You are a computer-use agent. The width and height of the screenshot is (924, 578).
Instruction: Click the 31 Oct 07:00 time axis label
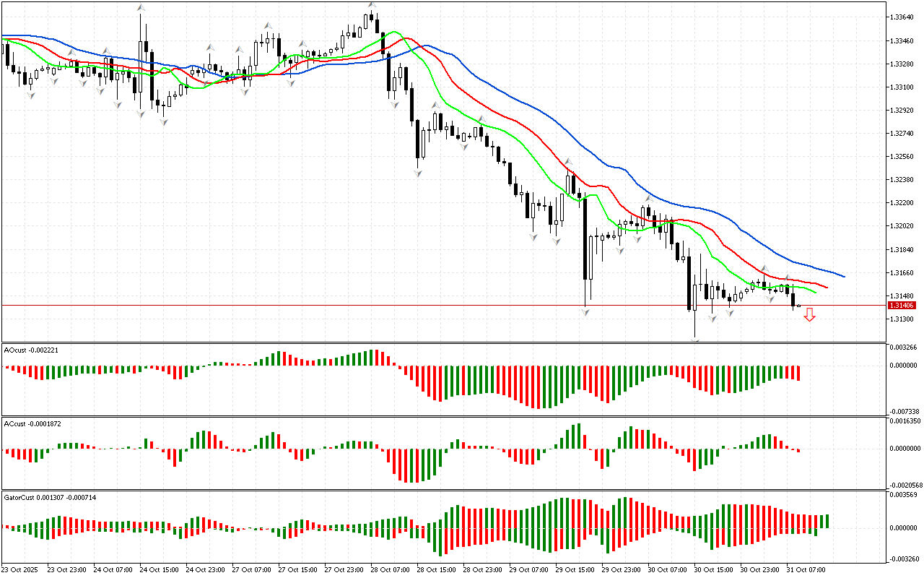[x=805, y=569]
